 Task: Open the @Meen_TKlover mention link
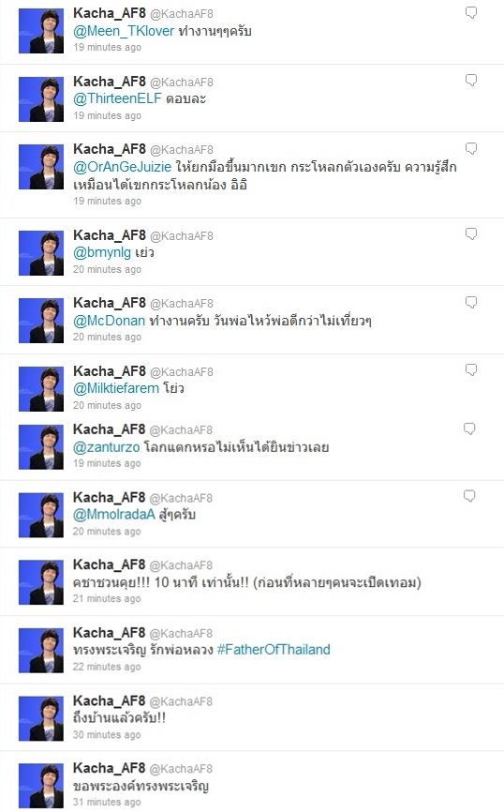(x=124, y=31)
